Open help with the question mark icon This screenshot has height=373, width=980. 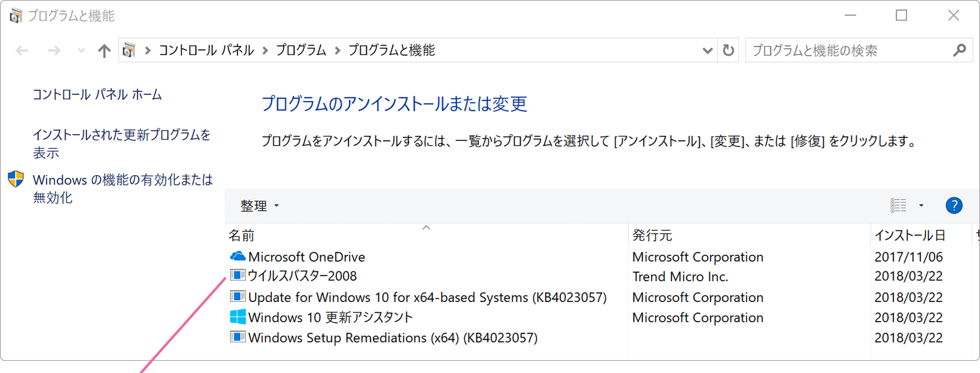[x=954, y=206]
